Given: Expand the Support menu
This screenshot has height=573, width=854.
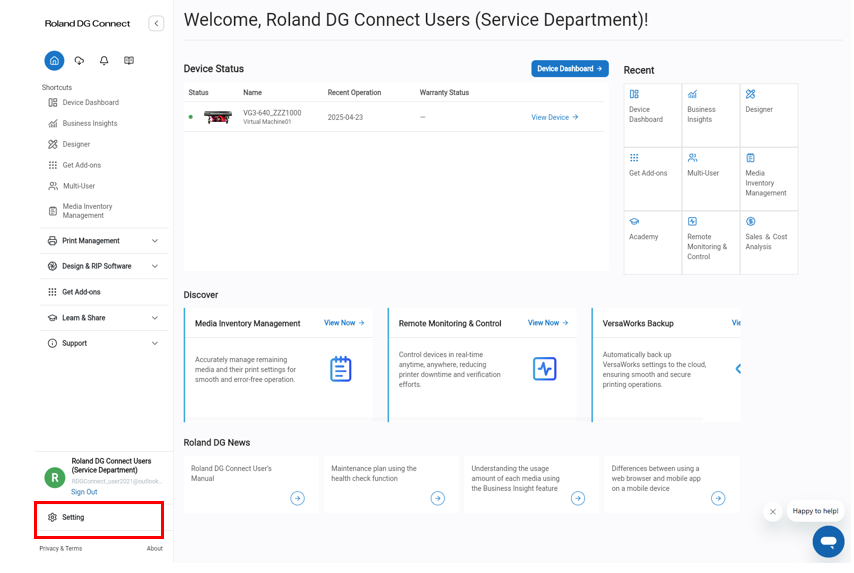Looking at the screenshot, I should pos(103,343).
